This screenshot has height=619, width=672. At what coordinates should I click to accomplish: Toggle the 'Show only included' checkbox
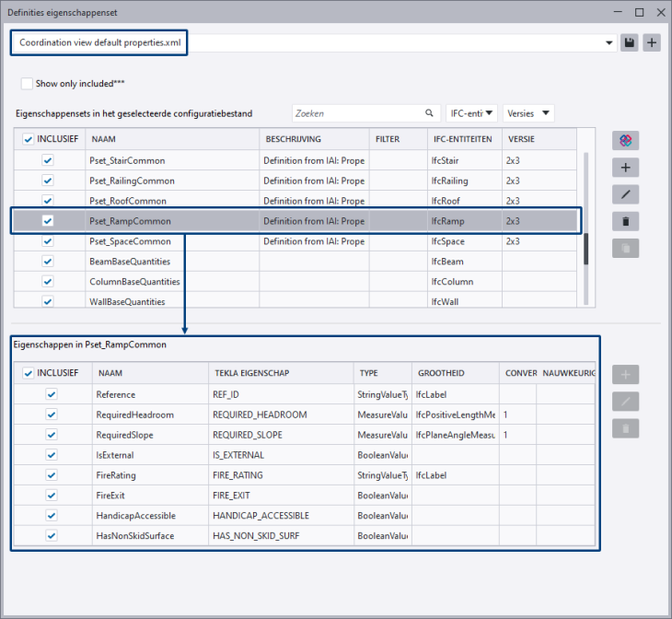click(x=28, y=84)
